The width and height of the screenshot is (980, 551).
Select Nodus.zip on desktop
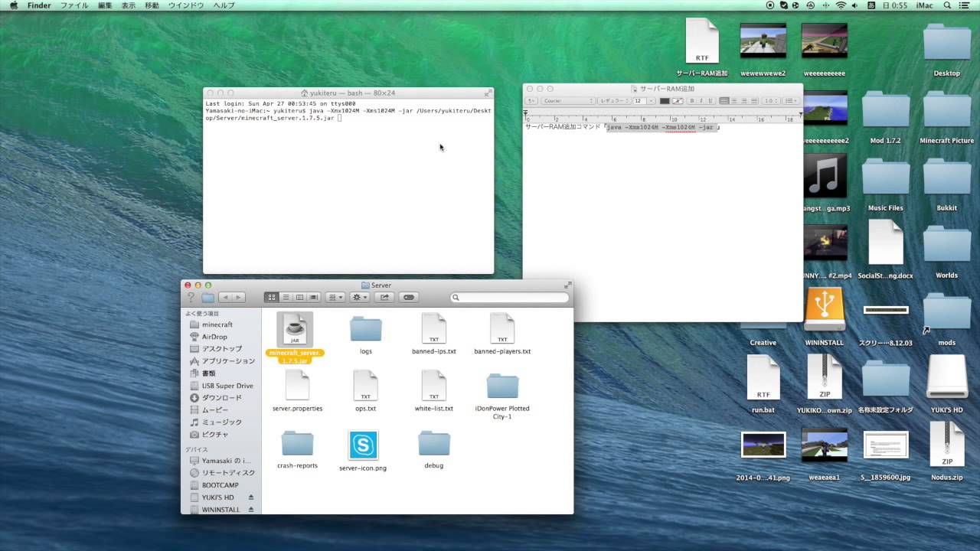click(947, 444)
